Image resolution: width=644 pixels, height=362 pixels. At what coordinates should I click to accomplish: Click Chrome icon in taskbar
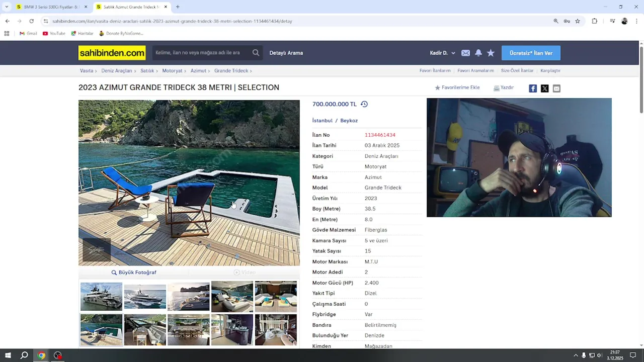[41, 355]
